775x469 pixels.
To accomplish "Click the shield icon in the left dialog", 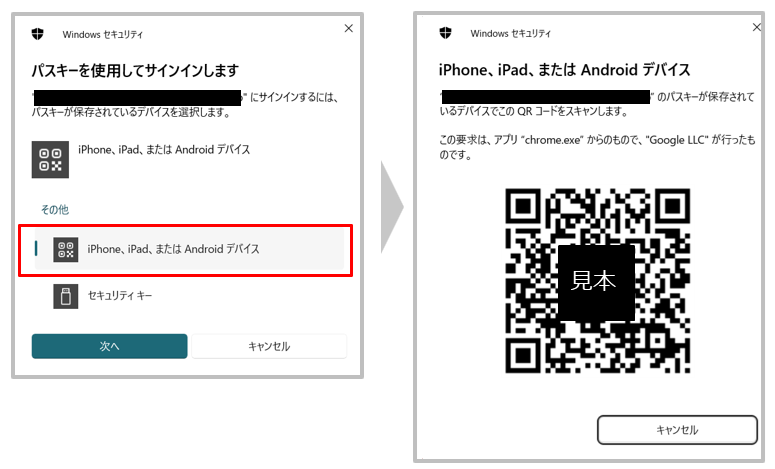I will pyautogui.click(x=38, y=34).
